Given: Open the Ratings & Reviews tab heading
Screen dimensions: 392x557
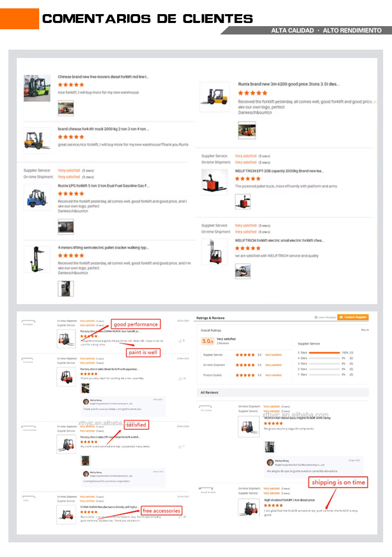Looking at the screenshot, I should coord(211,318).
